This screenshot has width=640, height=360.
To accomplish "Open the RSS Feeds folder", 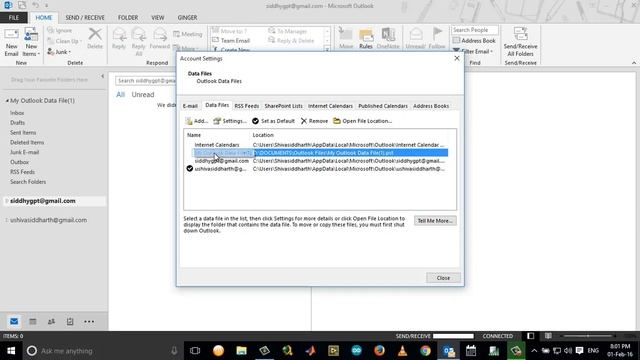I will pyautogui.click(x=22, y=172).
